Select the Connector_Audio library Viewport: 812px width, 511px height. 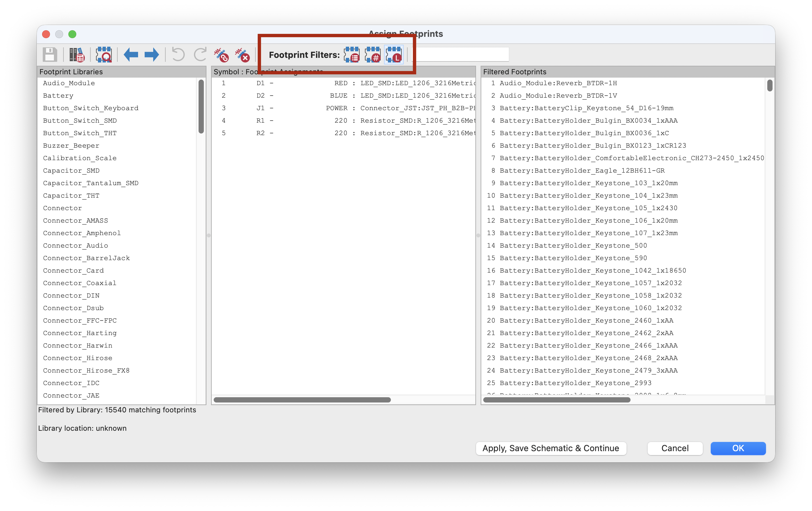[76, 246]
